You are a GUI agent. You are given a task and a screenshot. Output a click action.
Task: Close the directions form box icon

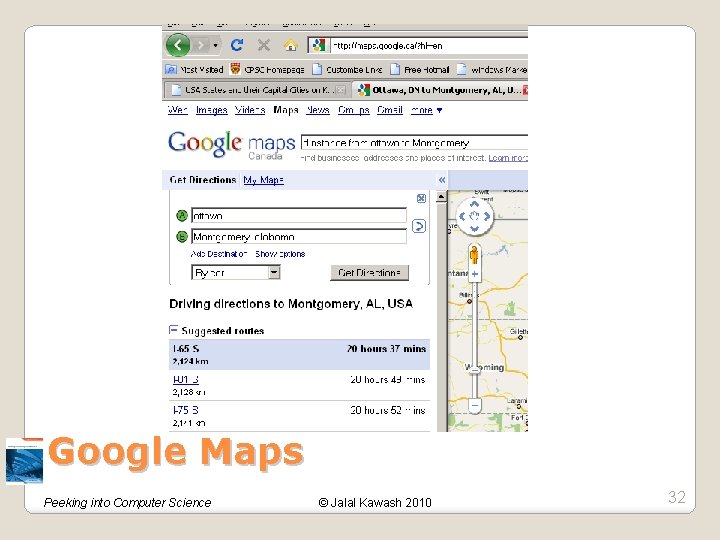tap(421, 198)
